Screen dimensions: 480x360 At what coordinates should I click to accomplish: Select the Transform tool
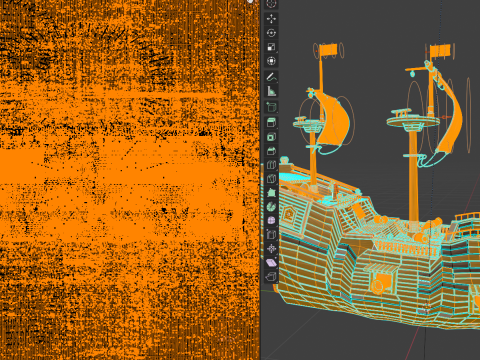point(271,61)
